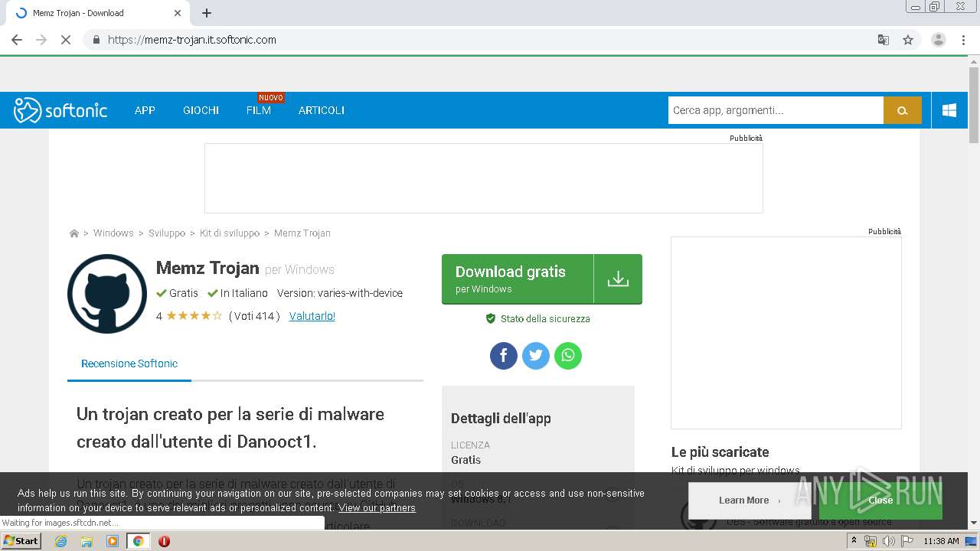Image resolution: width=980 pixels, height=551 pixels.
Task: Show hidden tray icons arrow
Action: click(854, 541)
